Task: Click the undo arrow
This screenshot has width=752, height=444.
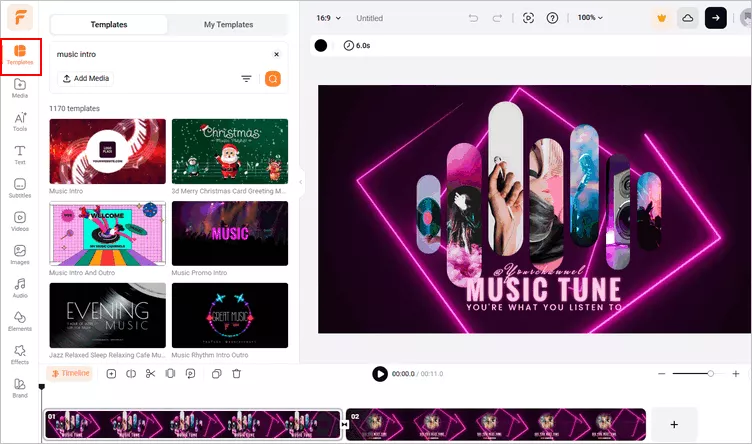Action: coord(473,18)
